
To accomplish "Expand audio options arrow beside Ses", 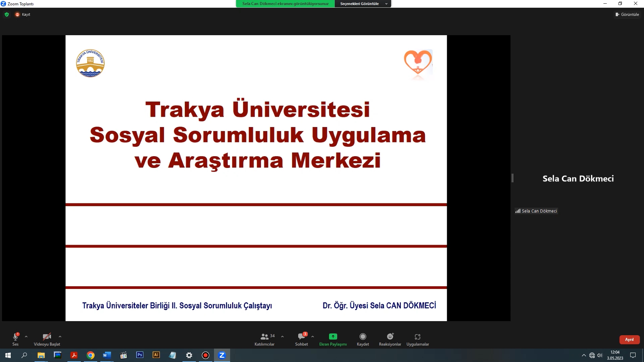I will tap(26, 337).
